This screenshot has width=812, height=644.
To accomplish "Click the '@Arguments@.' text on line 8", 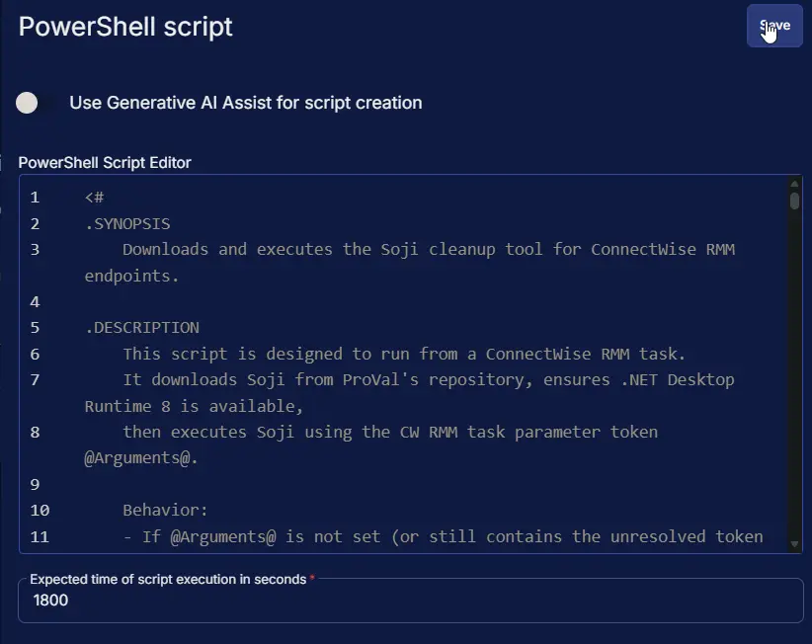I will pos(141,458).
